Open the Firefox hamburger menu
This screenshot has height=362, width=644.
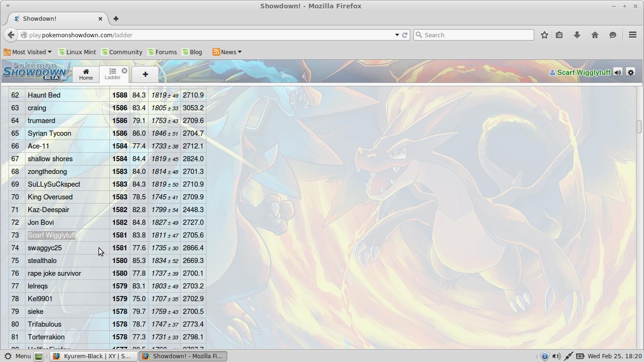633,35
